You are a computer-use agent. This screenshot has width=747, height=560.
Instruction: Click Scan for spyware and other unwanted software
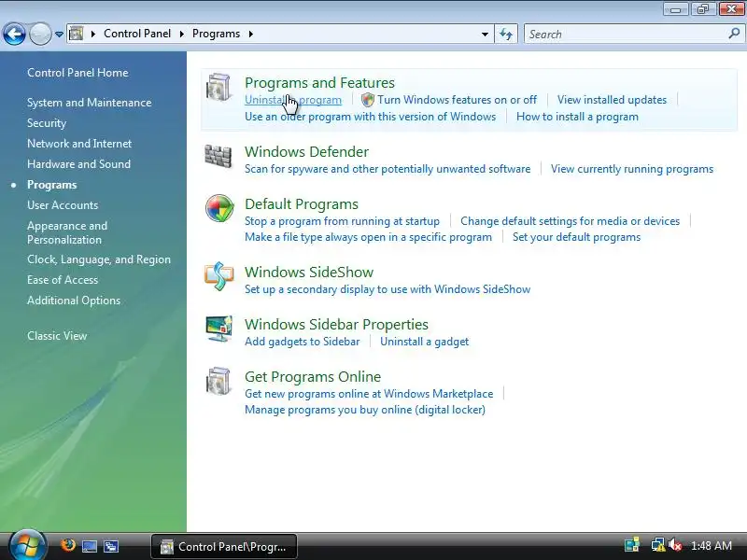tap(388, 169)
